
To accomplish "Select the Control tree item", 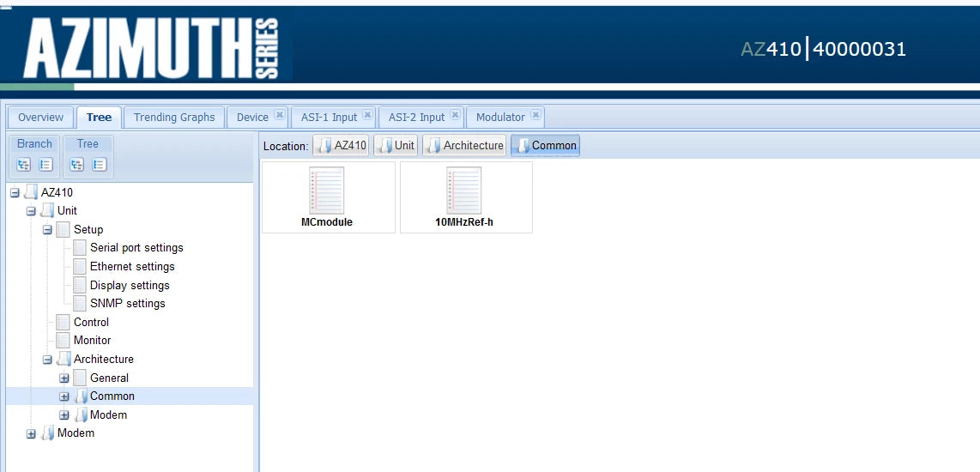I will click(x=91, y=323).
